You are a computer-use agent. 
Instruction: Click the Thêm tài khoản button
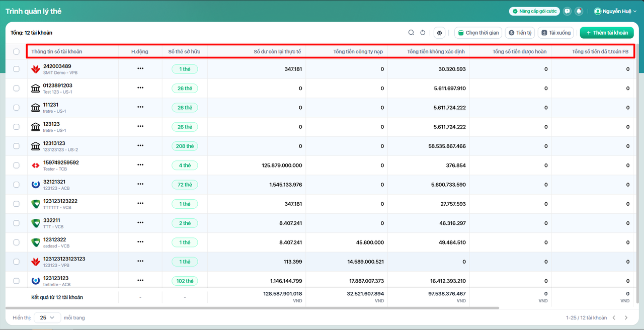[606, 33]
